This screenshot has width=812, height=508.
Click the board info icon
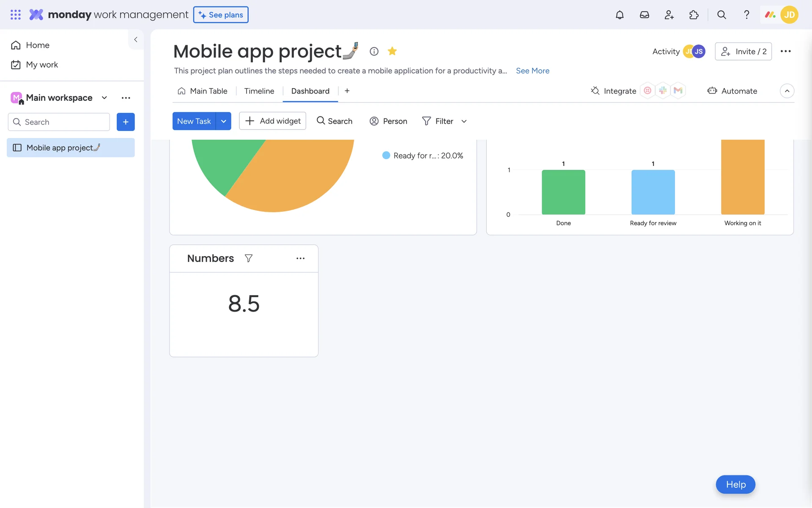pyautogui.click(x=374, y=51)
